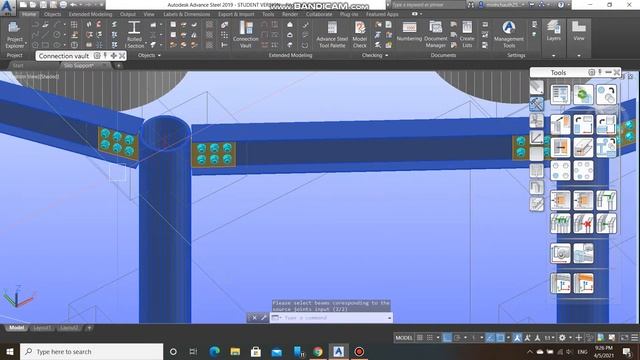
Task: Click the Customization menu icon in status bar
Action: click(x=634, y=338)
